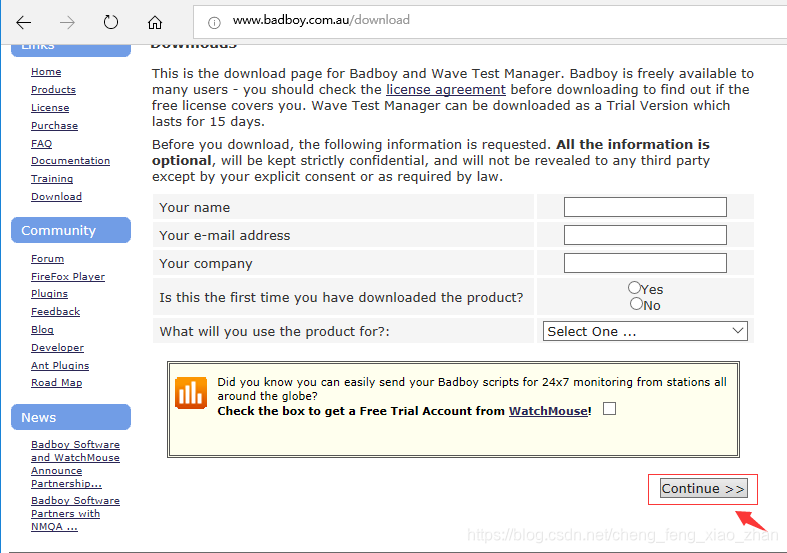Check the WatchMouse free trial checkbox

point(609,409)
